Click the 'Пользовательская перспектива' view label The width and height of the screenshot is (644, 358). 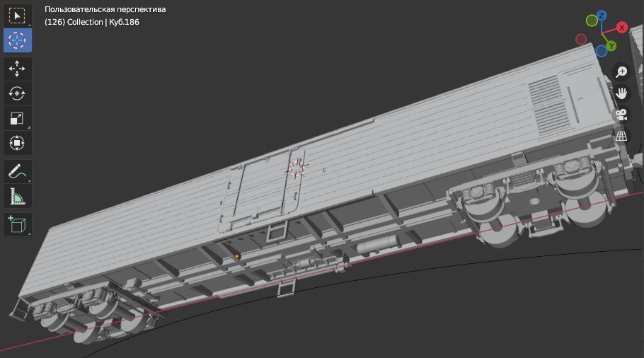[105, 9]
